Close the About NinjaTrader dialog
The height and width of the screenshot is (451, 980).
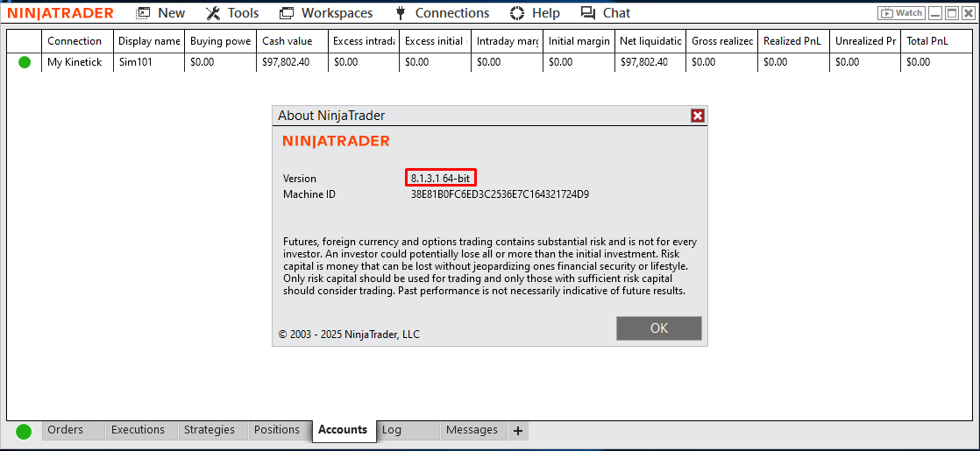(697, 116)
